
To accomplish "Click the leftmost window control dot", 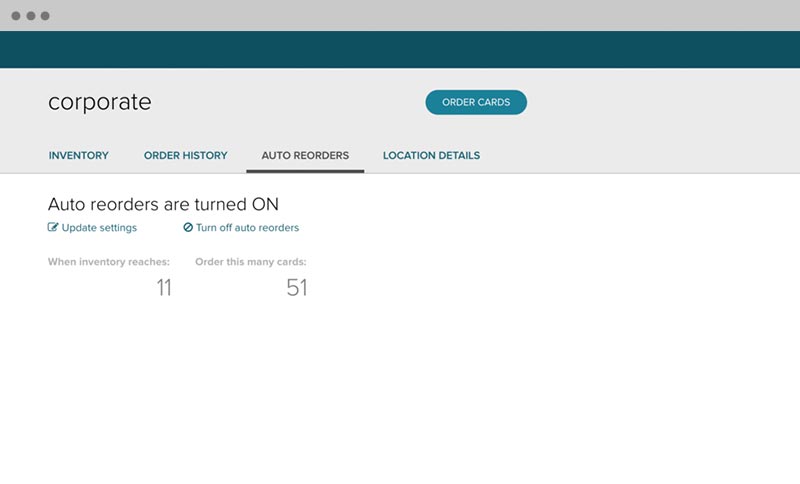I will coord(16,16).
